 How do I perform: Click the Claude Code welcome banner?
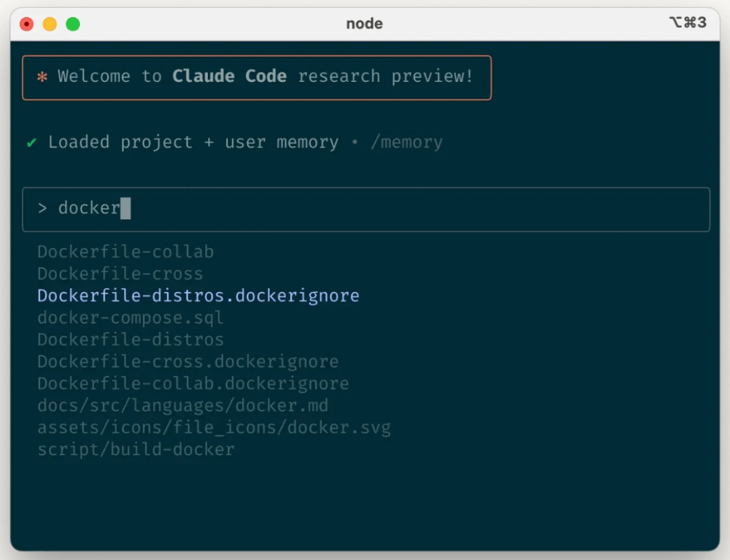pos(257,76)
